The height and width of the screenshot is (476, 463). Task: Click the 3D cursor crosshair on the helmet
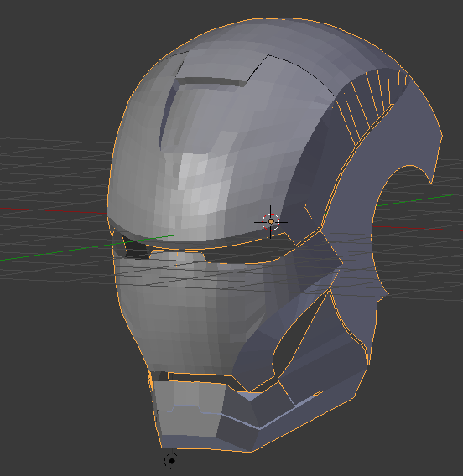point(270,222)
